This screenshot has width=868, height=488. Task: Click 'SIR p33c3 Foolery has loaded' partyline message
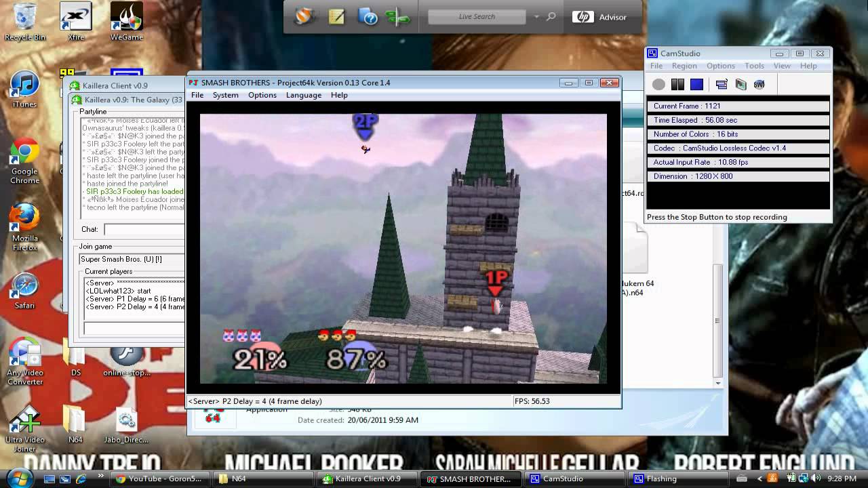click(134, 192)
